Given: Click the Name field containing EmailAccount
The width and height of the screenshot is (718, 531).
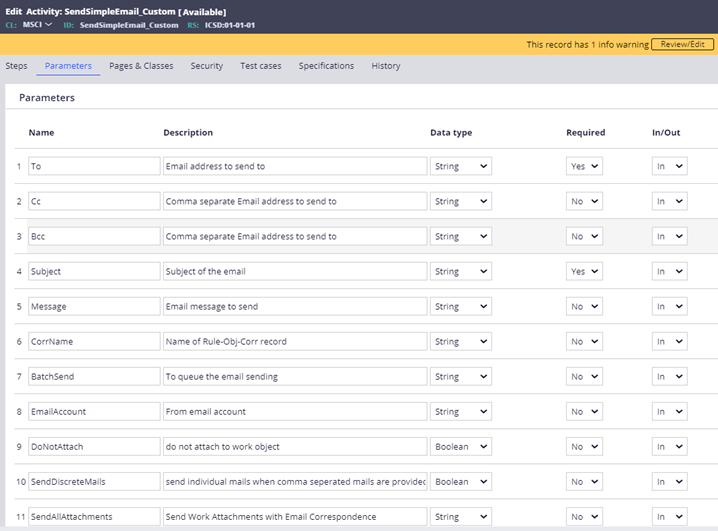Looking at the screenshot, I should (x=94, y=411).
